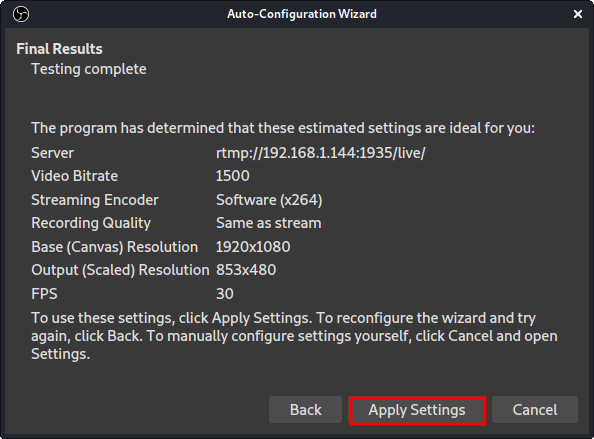Screen dimensions: 594x439
Task: Click Apply Settings to accept results
Action: [417, 410]
